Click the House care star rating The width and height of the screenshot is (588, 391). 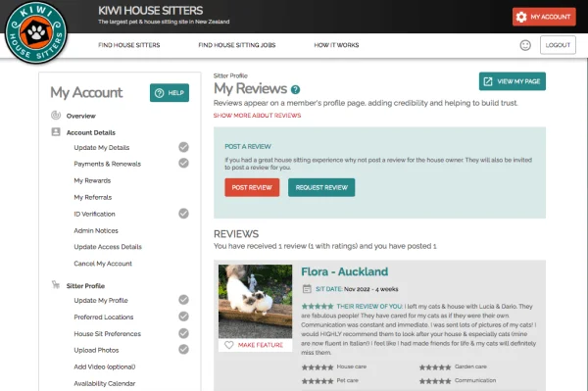click(x=318, y=367)
